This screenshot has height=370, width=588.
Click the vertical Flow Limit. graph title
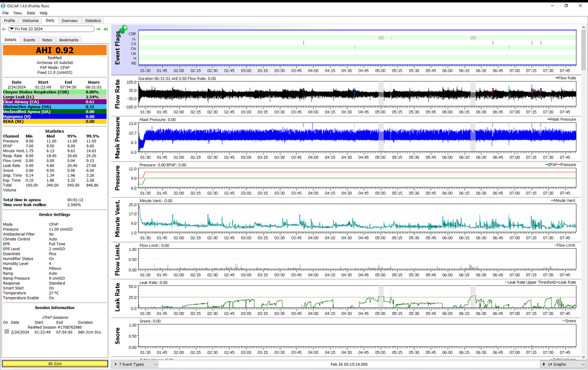[118, 259]
